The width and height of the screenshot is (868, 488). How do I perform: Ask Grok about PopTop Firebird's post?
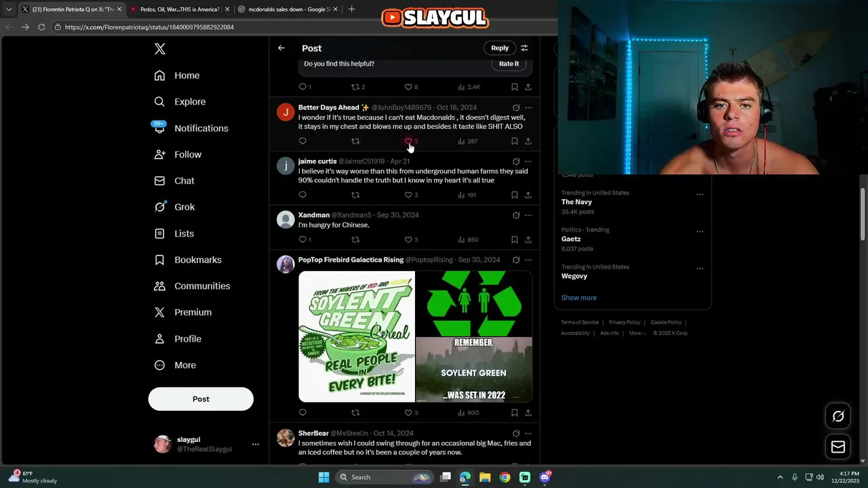click(516, 260)
